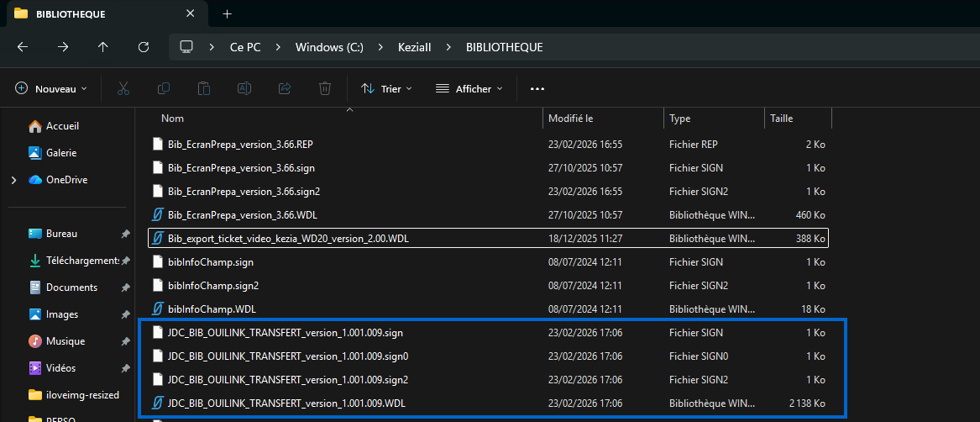Screen dimensions: 980x422
Task: Click the Cut scissors icon in toolbar
Action: coord(123,88)
